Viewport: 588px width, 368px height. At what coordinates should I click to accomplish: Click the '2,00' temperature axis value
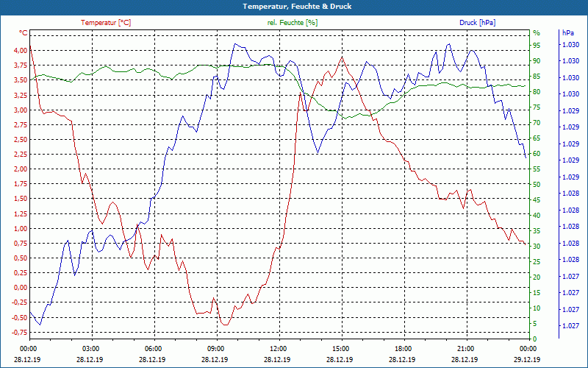coord(21,169)
